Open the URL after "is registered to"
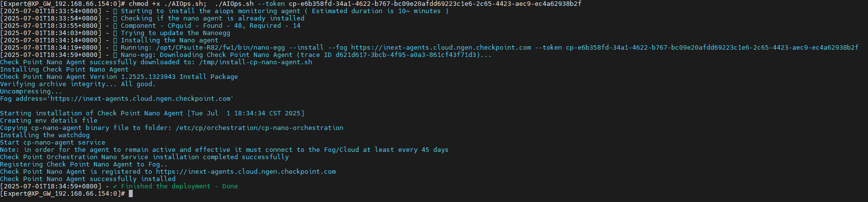Viewport: 868px width, 202px height. point(245,172)
